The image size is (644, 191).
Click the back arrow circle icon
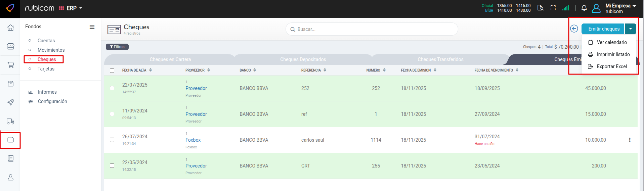click(574, 29)
